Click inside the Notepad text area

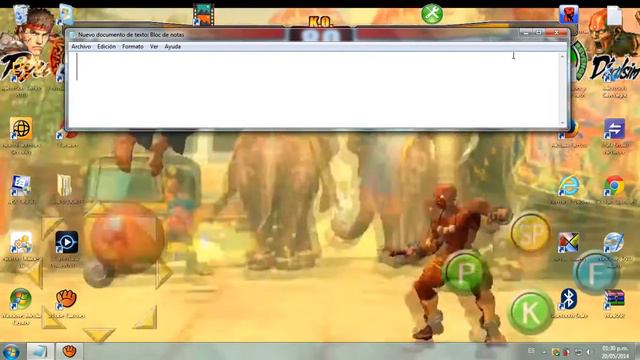coord(313,89)
